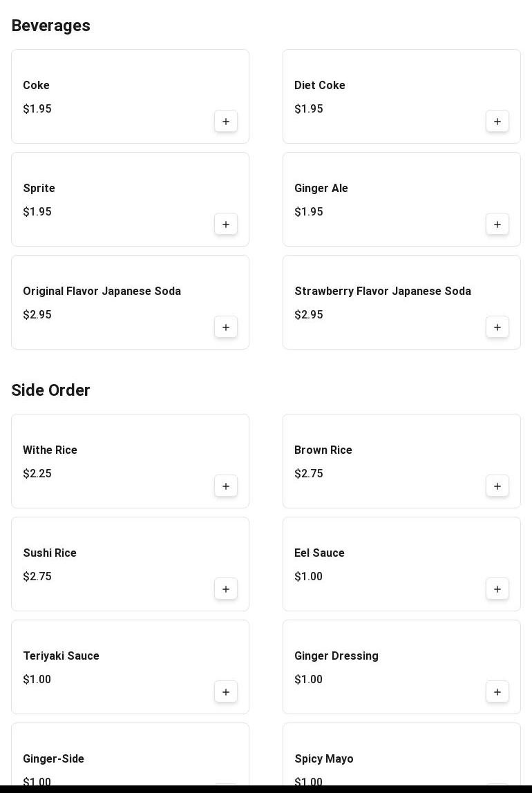The image size is (532, 793).
Task: Click the Beverages section heading
Action: [x=51, y=26]
